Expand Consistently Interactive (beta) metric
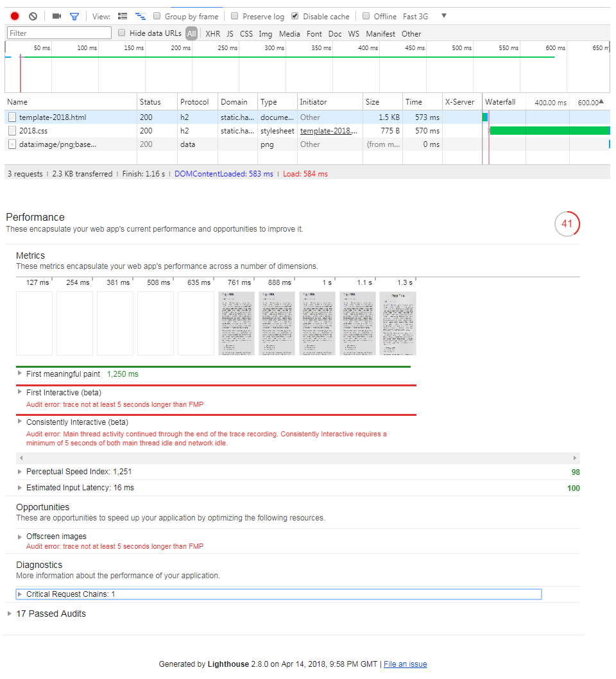616x679 pixels. point(19,421)
